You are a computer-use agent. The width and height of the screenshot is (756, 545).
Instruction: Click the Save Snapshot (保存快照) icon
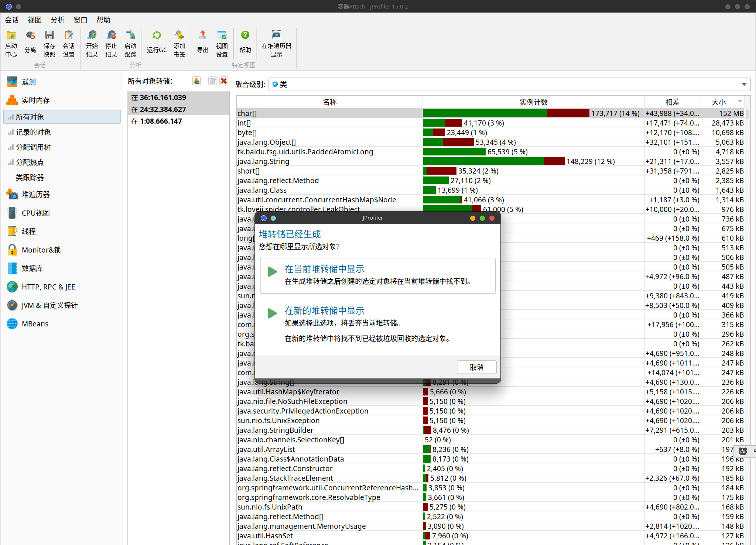click(49, 35)
